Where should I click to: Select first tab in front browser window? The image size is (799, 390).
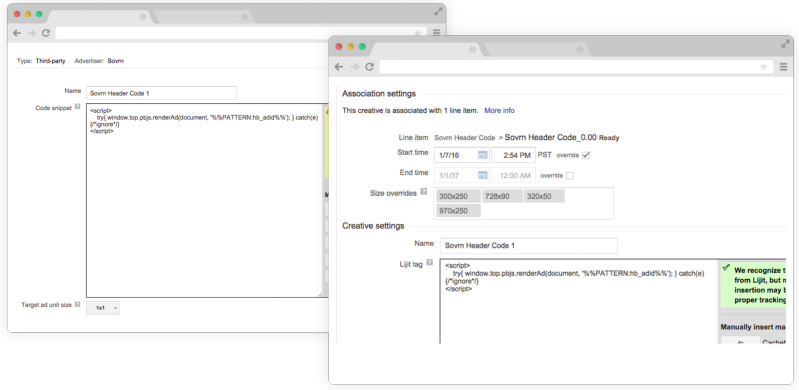pyautogui.click(x=426, y=49)
